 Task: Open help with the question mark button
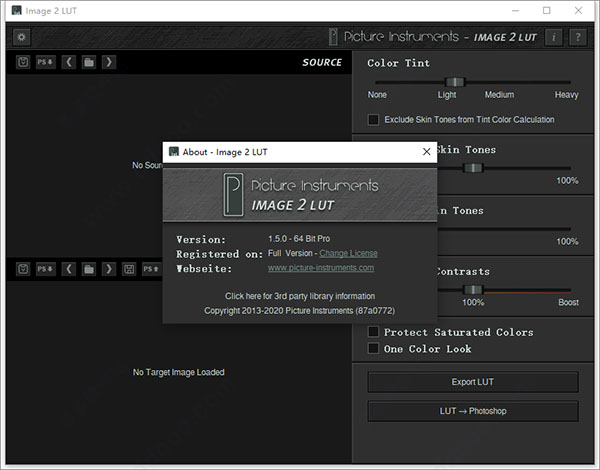(x=578, y=37)
